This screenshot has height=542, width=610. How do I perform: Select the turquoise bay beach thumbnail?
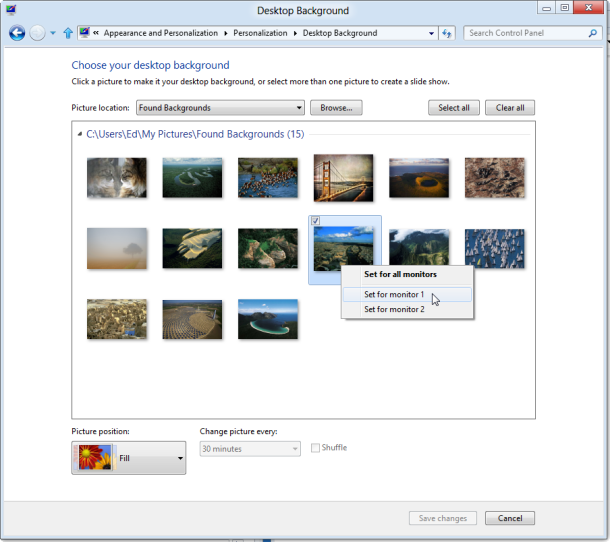[268, 319]
